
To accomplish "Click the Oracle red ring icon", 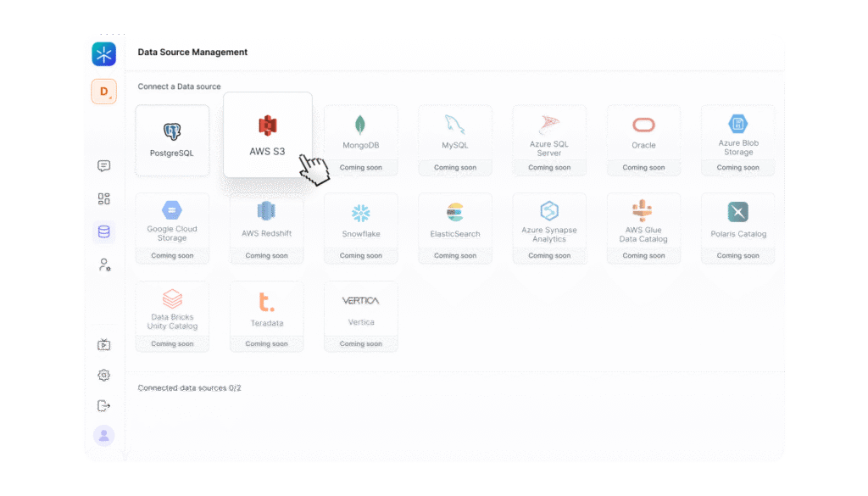I will point(643,125).
